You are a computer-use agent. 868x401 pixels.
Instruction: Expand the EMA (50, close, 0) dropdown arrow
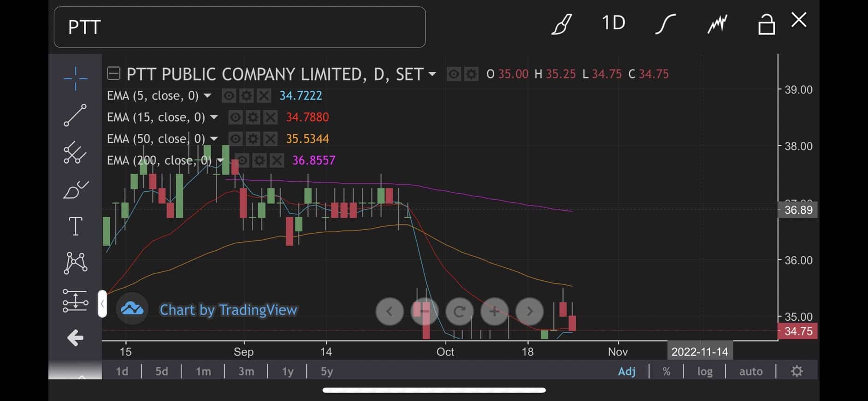pyautogui.click(x=214, y=139)
